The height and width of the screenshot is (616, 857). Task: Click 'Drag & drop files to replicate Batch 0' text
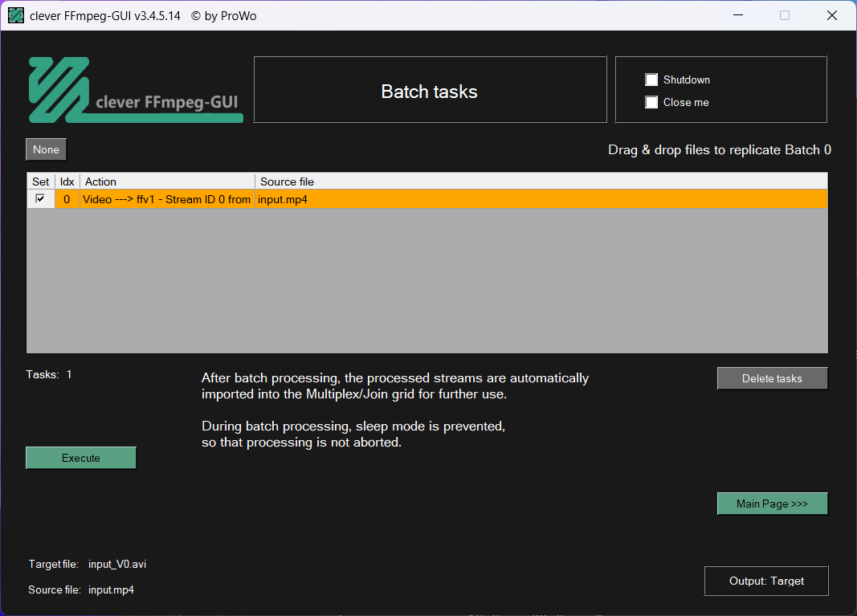point(720,149)
